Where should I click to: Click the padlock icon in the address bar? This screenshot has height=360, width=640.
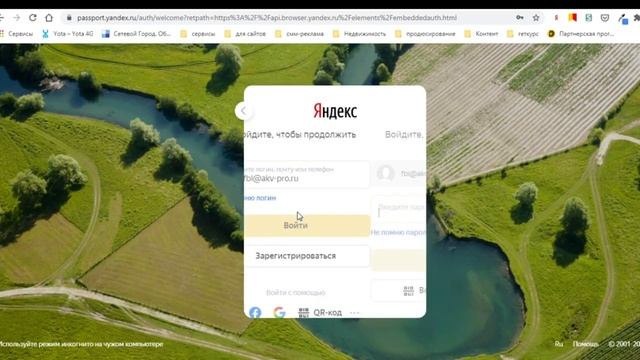pos(69,18)
